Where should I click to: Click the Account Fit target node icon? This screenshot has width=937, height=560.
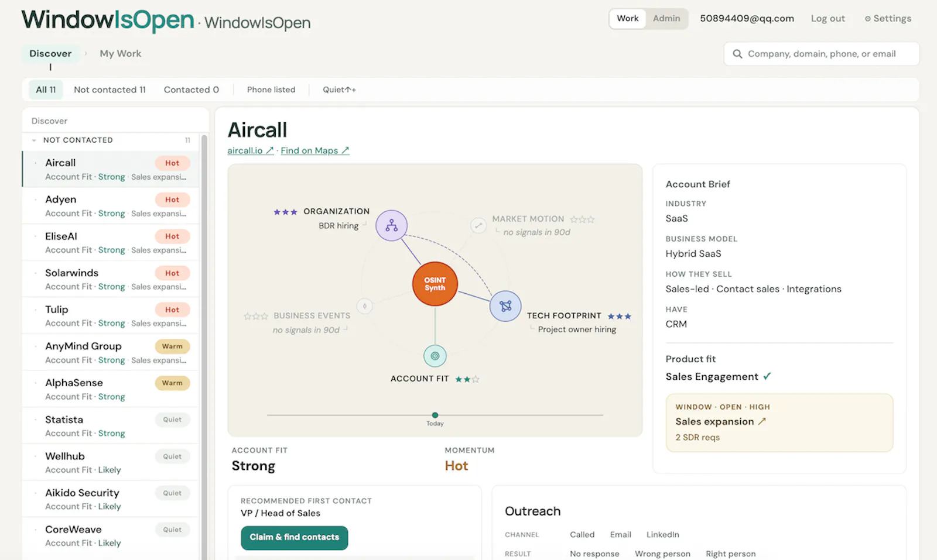pyautogui.click(x=435, y=356)
